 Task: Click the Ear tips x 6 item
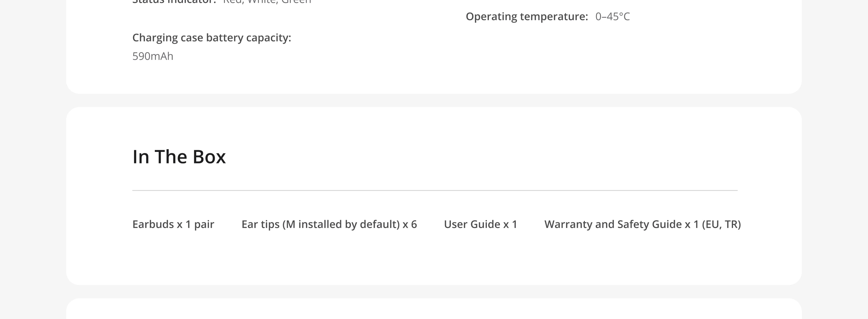tap(329, 224)
